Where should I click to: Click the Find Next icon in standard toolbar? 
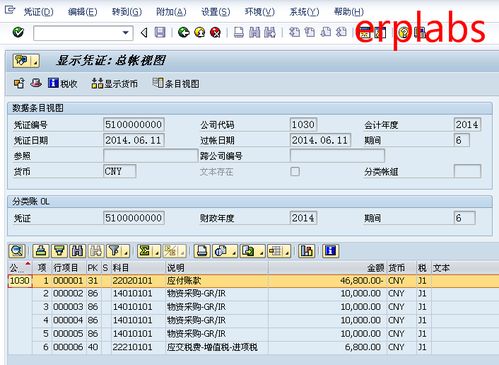(270, 32)
